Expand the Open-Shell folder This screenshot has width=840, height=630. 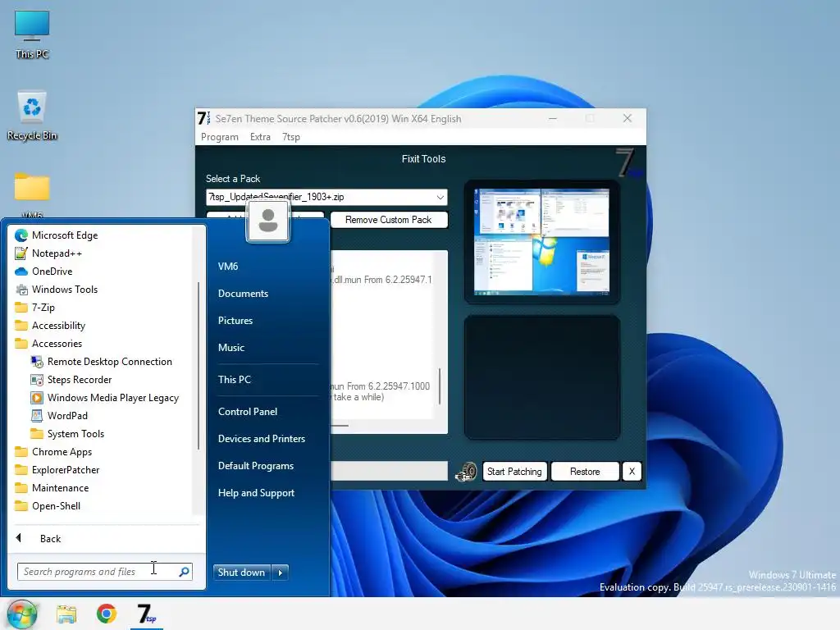[x=56, y=505]
